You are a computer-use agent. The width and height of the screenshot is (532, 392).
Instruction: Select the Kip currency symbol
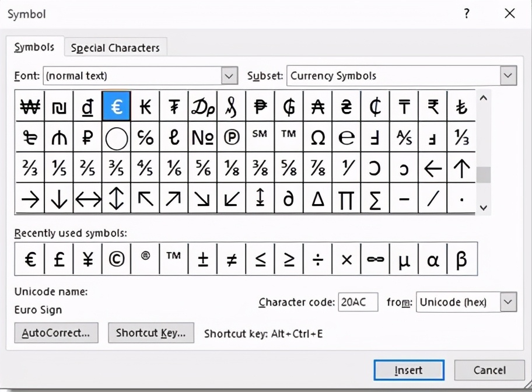point(145,106)
